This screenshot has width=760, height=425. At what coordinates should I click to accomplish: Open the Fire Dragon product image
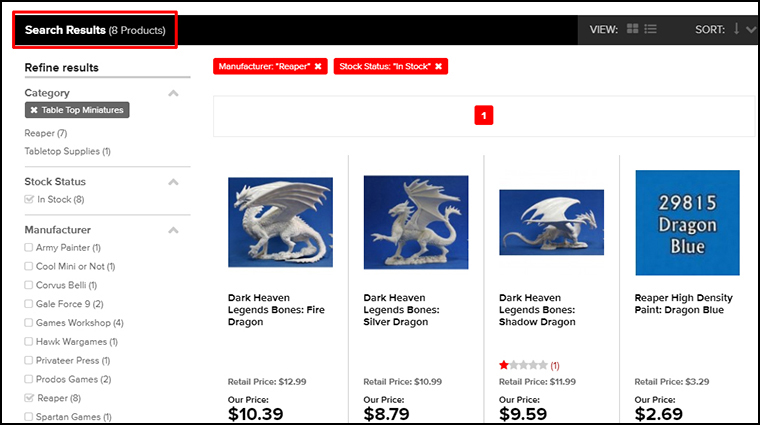tap(280, 222)
